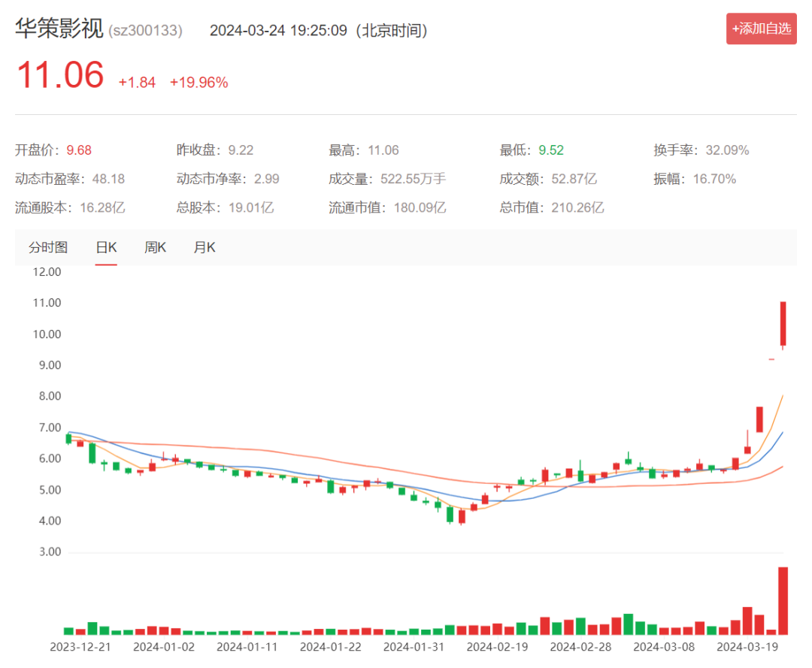Image resolution: width=812 pixels, height=668 pixels.
Task: Click the current price 11.06
Action: point(60,75)
